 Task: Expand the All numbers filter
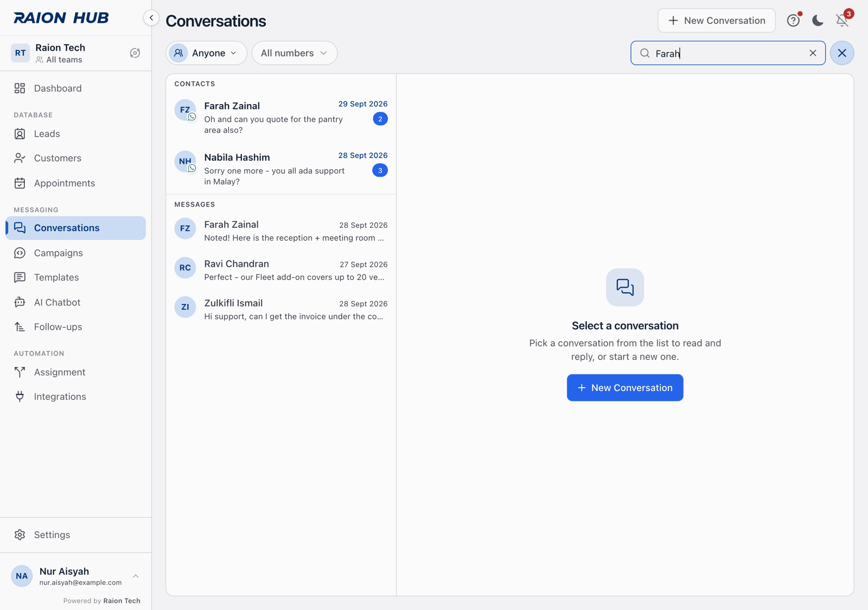point(295,53)
